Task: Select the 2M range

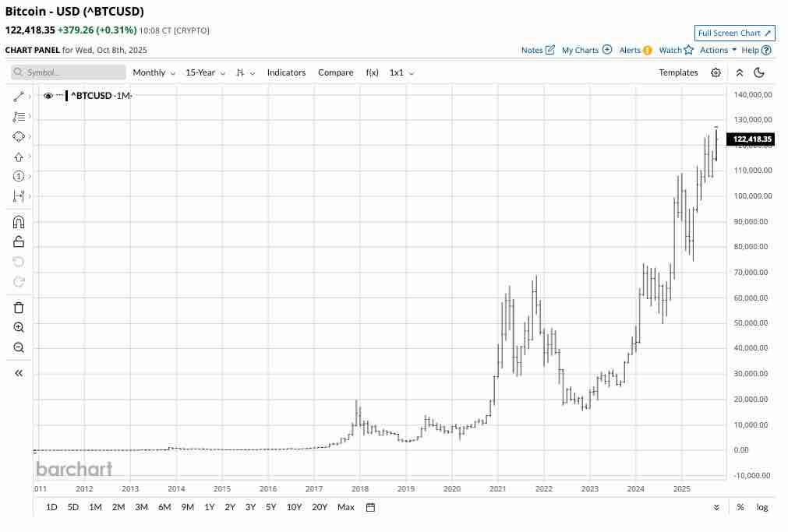Action: point(118,507)
